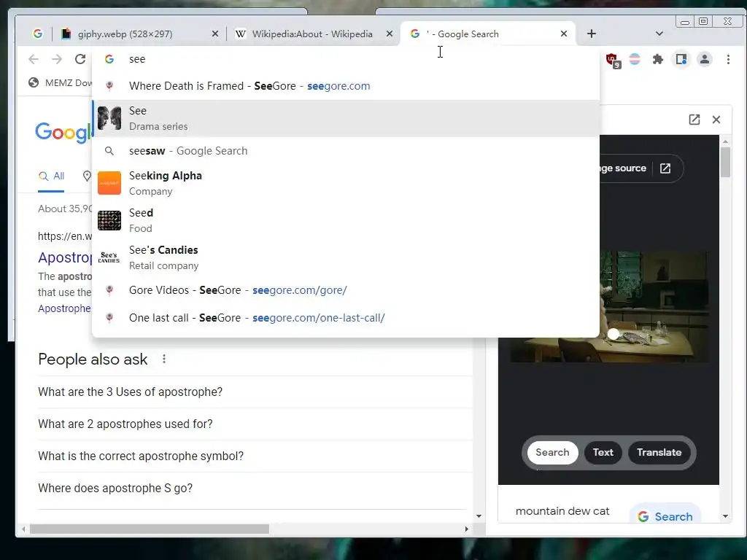Close the Google Search tab
Screen dimensions: 747x560
[564, 34]
